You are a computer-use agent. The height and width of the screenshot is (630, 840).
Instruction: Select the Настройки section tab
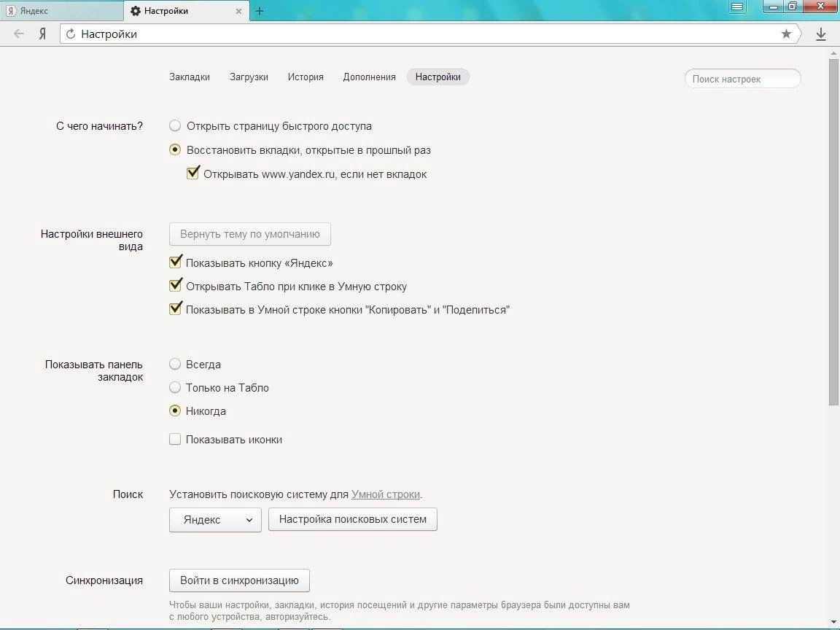[x=438, y=77]
